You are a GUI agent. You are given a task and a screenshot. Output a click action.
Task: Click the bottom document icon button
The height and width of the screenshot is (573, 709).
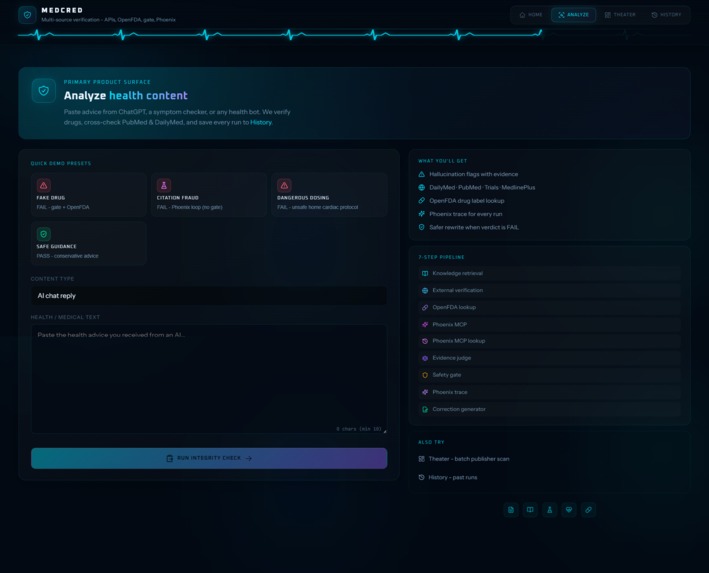(x=511, y=510)
